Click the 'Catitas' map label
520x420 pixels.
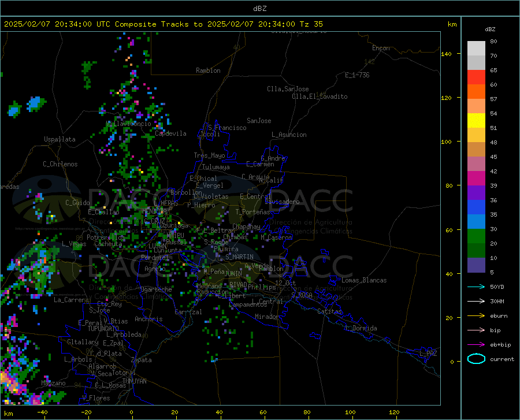click(330, 311)
